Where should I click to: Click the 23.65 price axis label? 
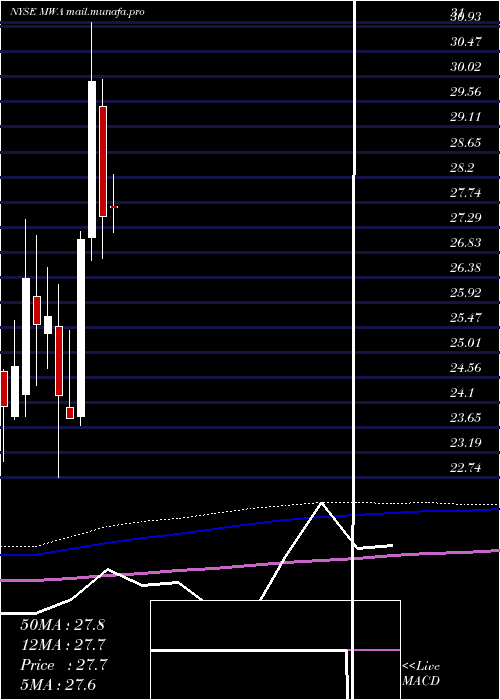click(466, 418)
